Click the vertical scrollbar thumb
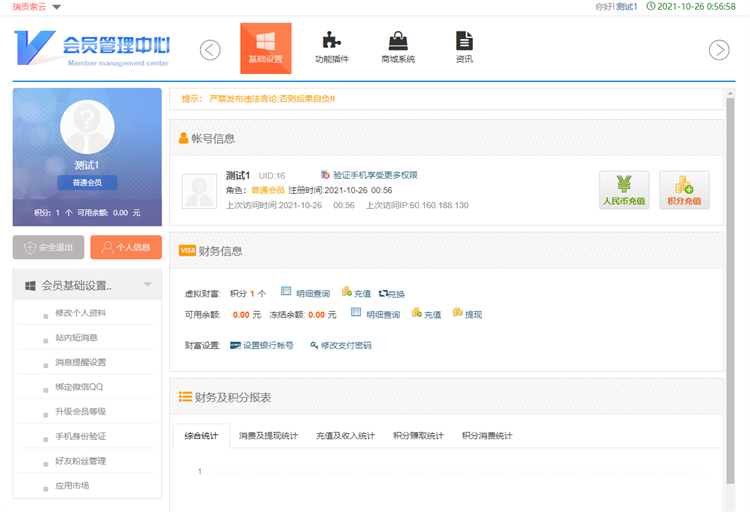 pyautogui.click(x=730, y=291)
